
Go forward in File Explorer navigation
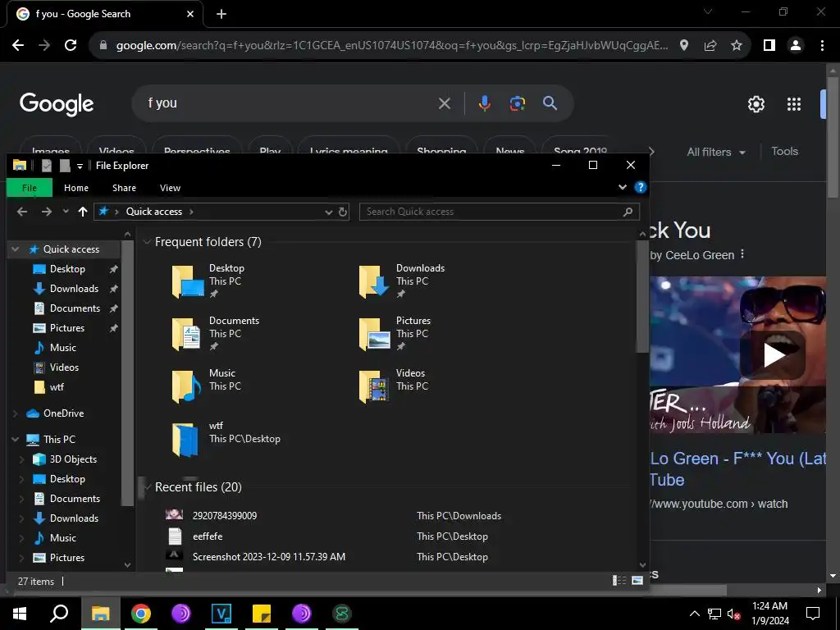coord(47,212)
